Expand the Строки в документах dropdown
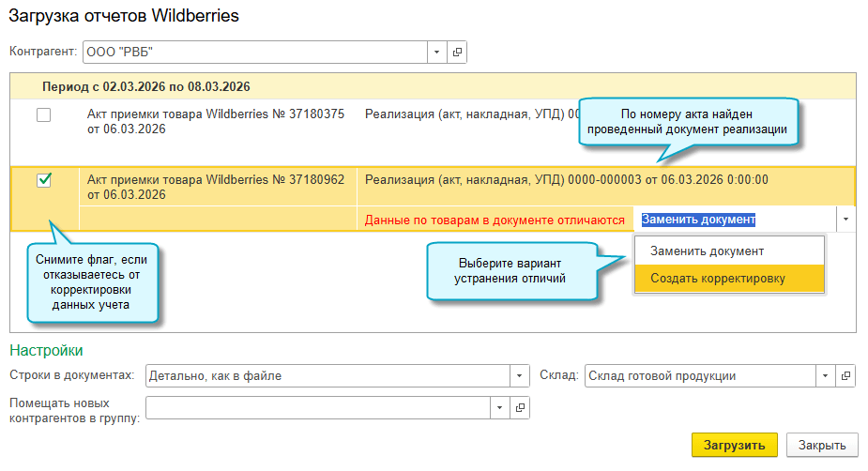Viewport: 868px width, 471px height. click(519, 376)
